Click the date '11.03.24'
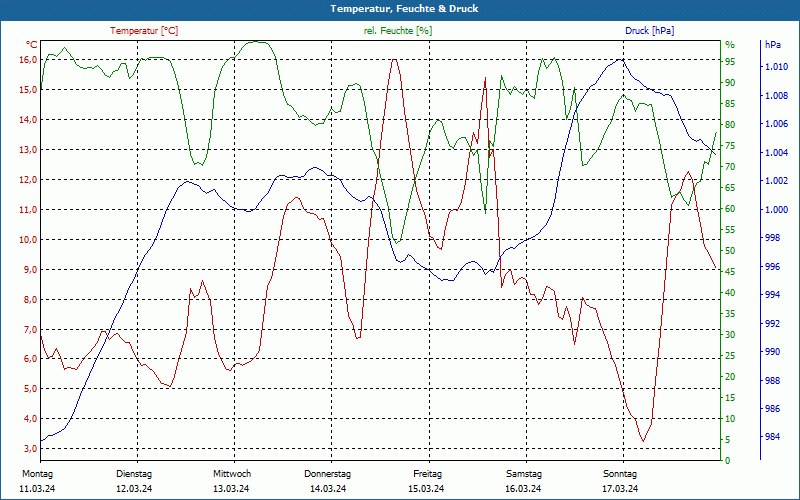 click(x=37, y=489)
